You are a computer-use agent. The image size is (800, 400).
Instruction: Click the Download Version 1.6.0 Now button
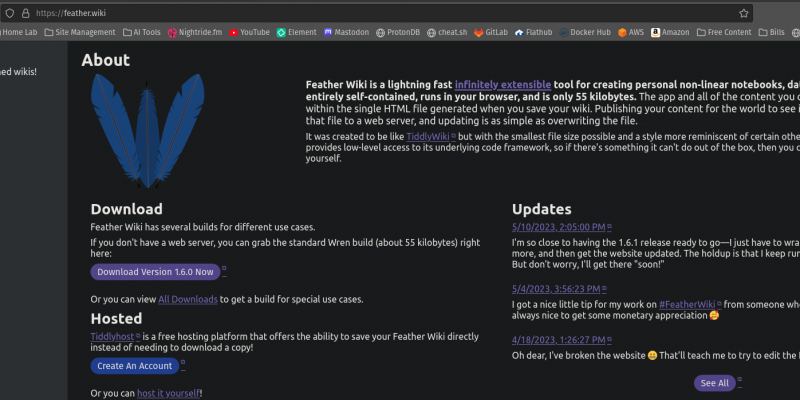tap(155, 272)
